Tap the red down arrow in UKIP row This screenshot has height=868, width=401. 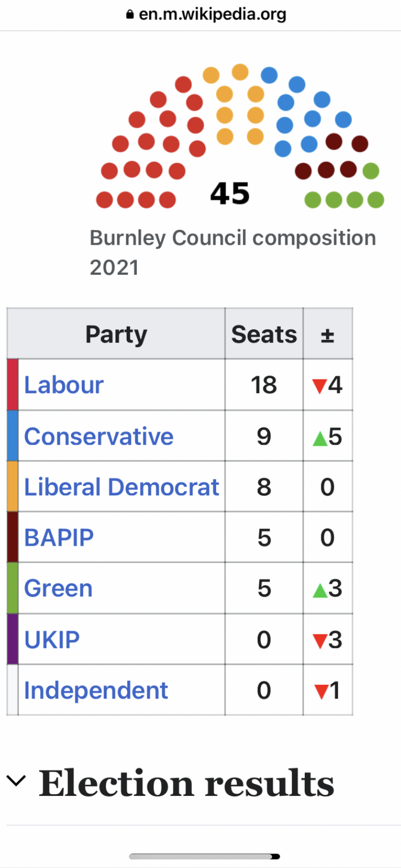point(319,640)
